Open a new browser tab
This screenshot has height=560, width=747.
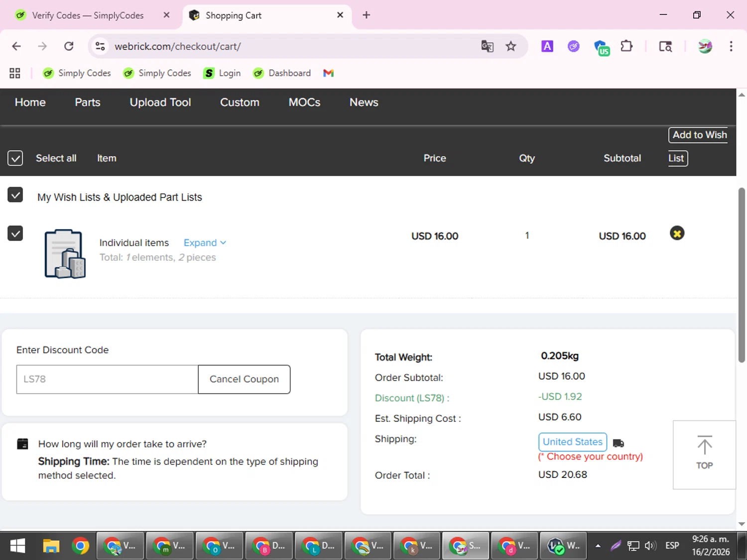[x=366, y=15]
